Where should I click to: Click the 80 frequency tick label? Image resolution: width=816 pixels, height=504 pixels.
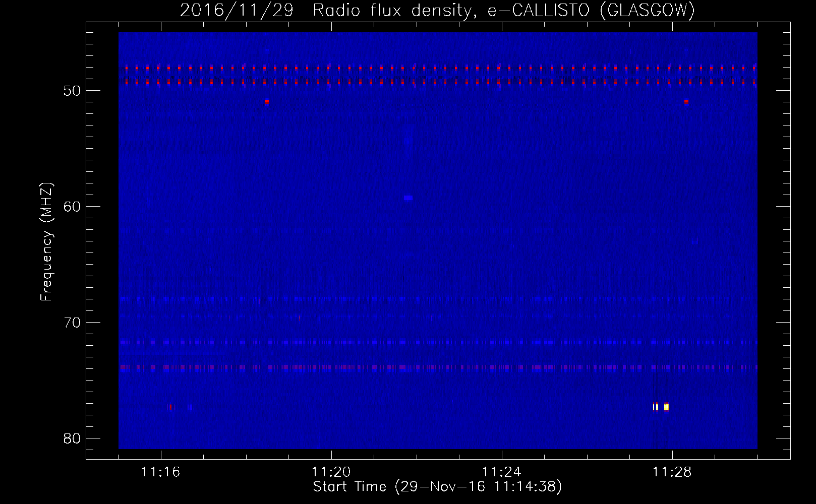[72, 438]
